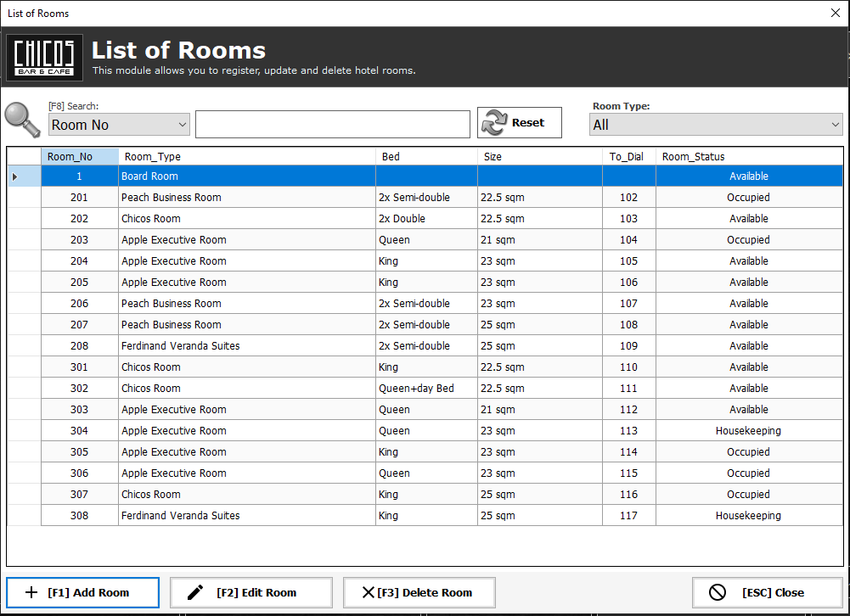Select room number 307 cell
850x616 pixels.
80,494
